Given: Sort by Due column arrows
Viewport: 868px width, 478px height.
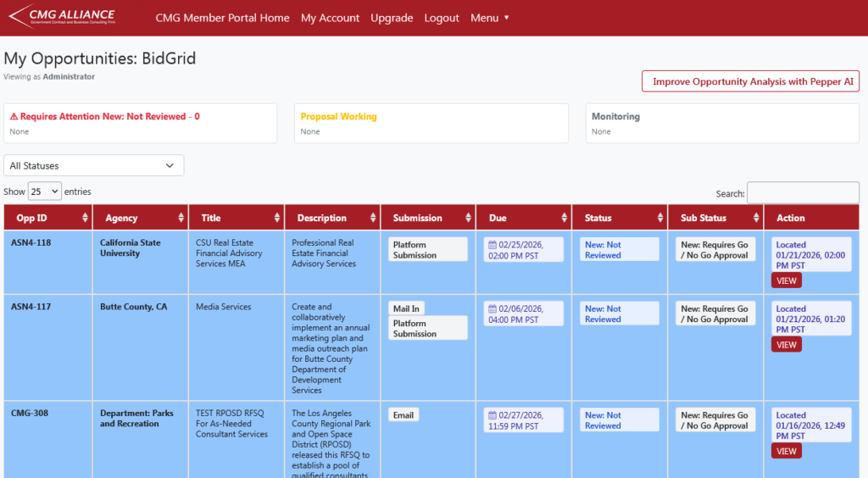Looking at the screenshot, I should pos(564,218).
